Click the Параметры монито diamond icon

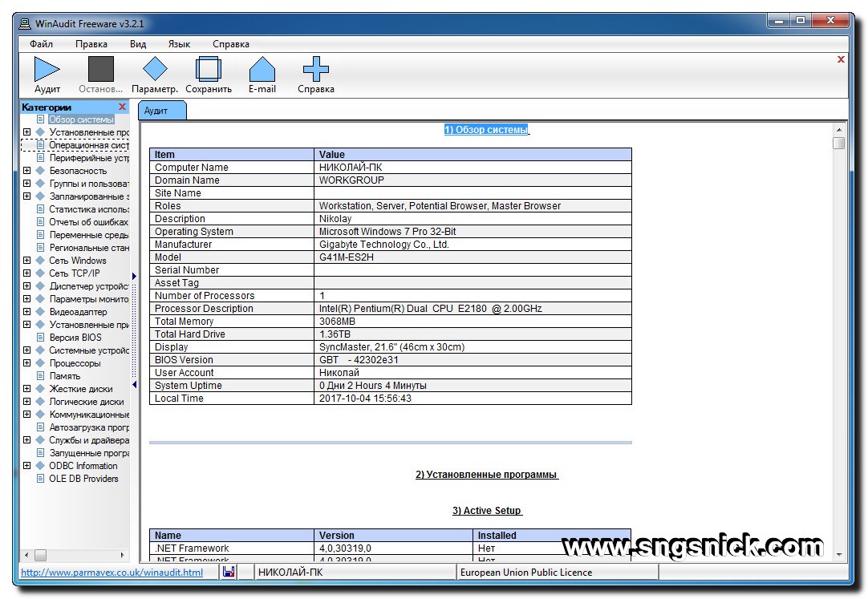click(x=40, y=298)
